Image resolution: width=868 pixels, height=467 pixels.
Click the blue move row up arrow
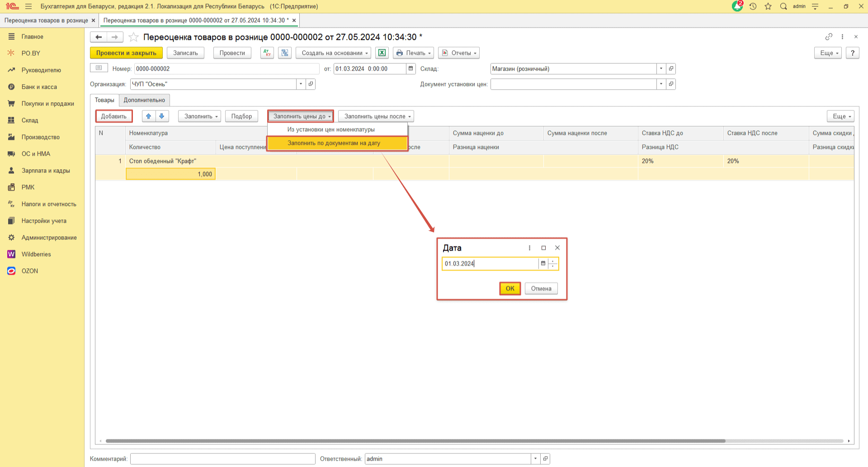pyautogui.click(x=149, y=116)
